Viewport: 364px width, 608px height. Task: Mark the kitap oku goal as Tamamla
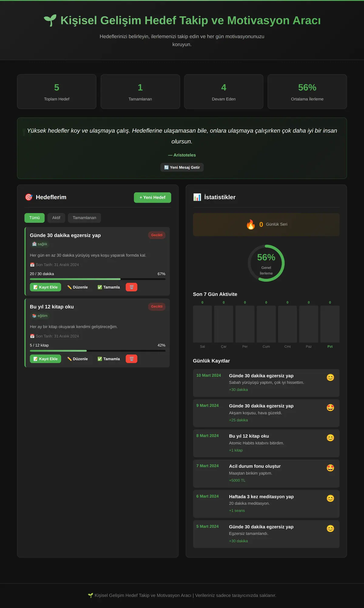(109, 359)
